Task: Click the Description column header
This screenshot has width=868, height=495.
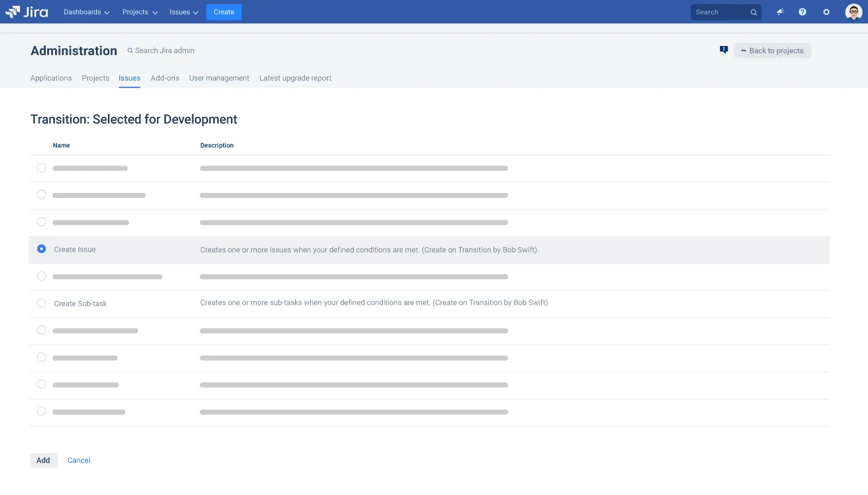Action: coord(217,145)
